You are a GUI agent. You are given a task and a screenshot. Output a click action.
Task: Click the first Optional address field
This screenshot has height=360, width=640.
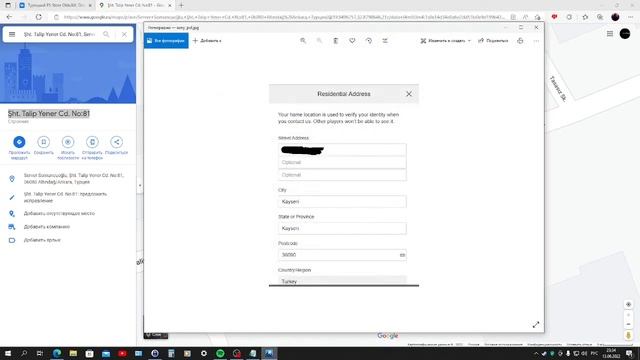342,162
